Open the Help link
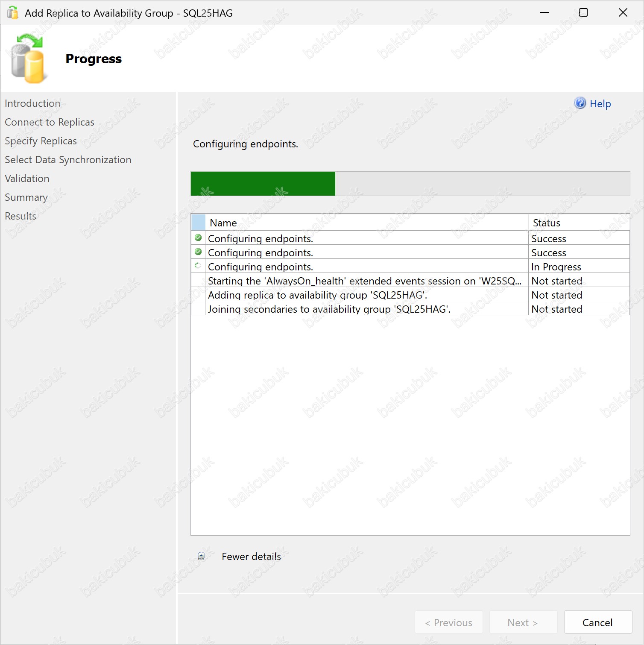644x645 pixels. click(600, 104)
